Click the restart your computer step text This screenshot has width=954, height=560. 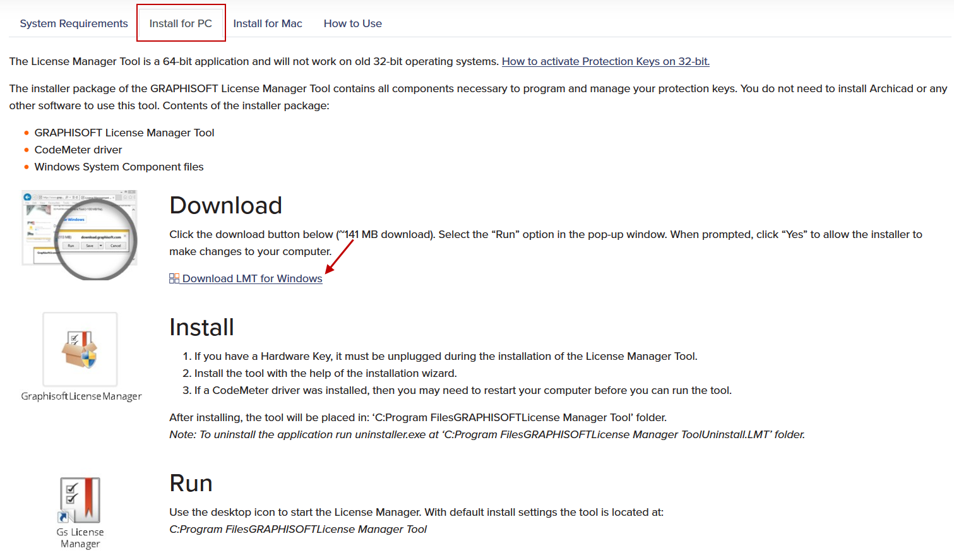point(463,390)
